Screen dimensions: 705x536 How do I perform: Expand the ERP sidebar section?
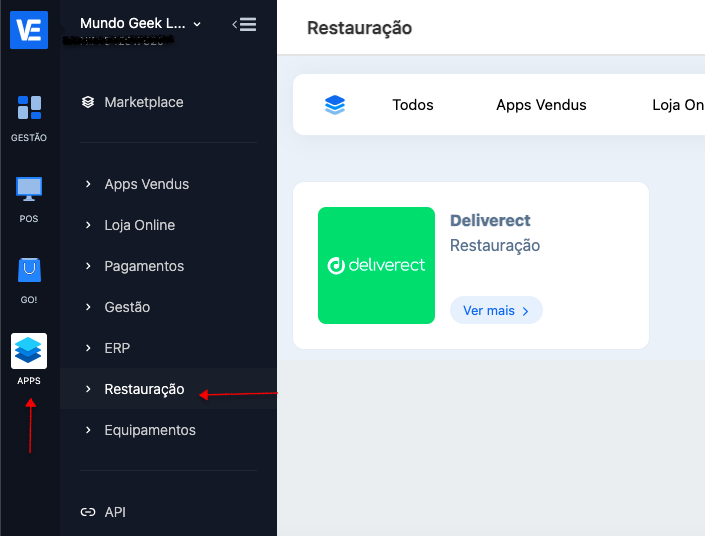pos(117,348)
